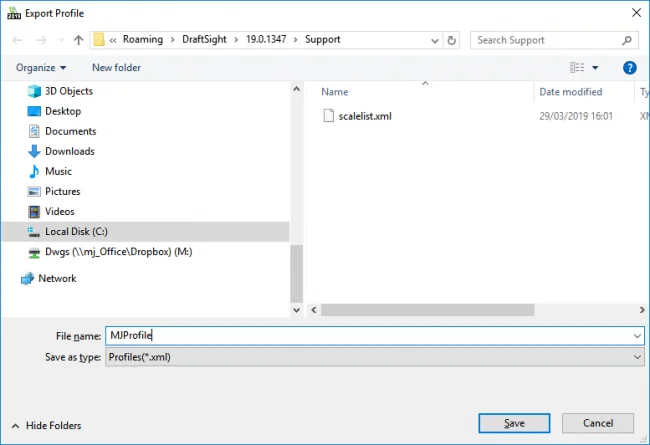650x445 pixels.
Task: Open the address bar path dropdown
Action: pyautogui.click(x=433, y=40)
